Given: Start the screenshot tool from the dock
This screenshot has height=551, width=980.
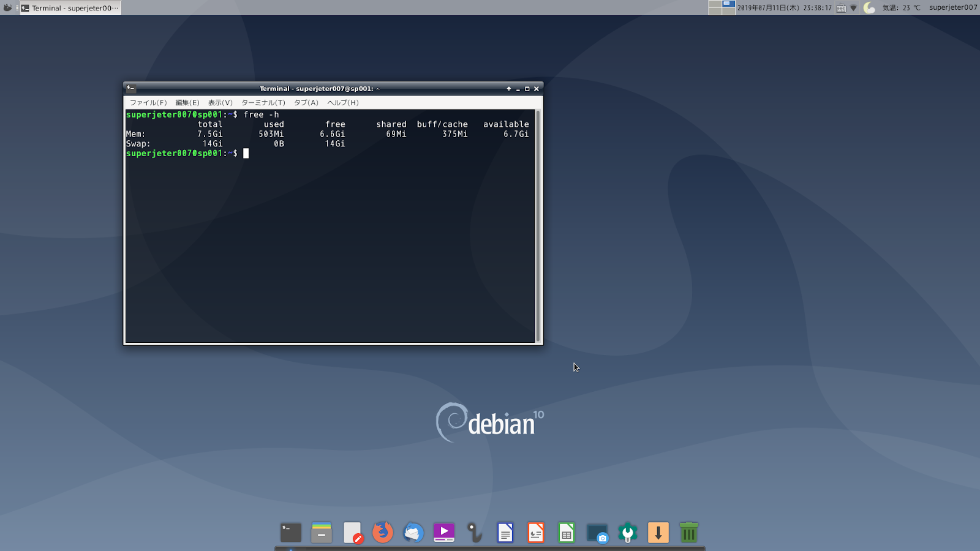Looking at the screenshot, I should pyautogui.click(x=597, y=533).
